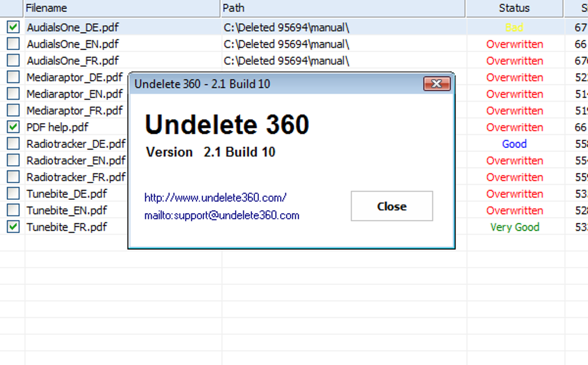
Task: Close the Undelete 360 dialog with the X
Action: click(436, 83)
